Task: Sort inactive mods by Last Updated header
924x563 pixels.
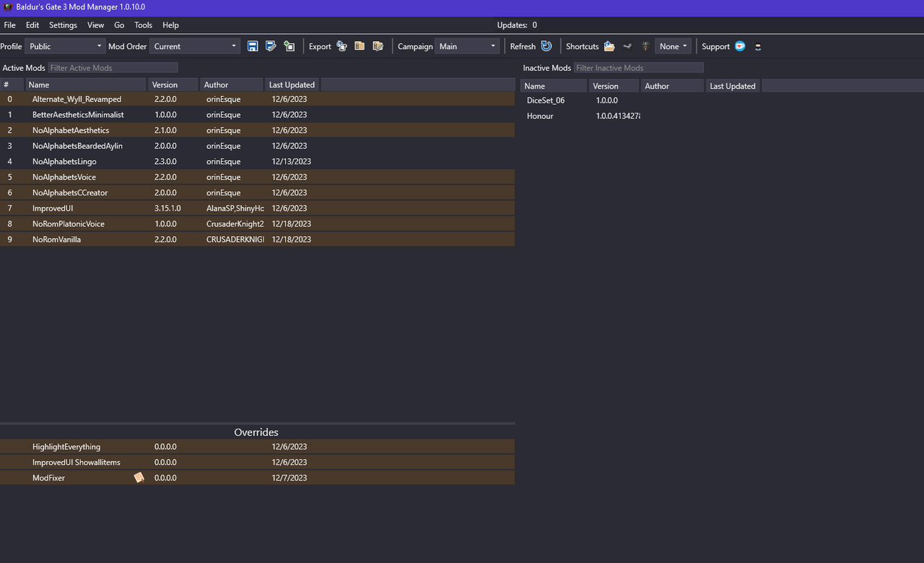Action: click(733, 86)
